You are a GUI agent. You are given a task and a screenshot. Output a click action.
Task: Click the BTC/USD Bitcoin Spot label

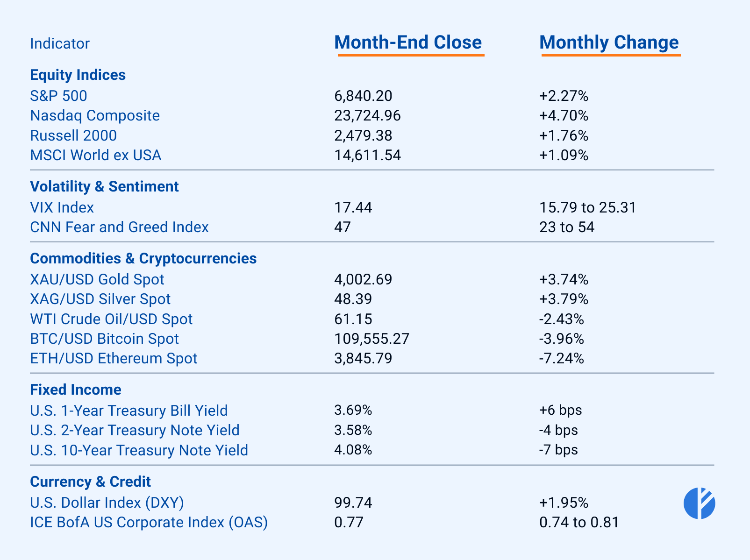(104, 339)
